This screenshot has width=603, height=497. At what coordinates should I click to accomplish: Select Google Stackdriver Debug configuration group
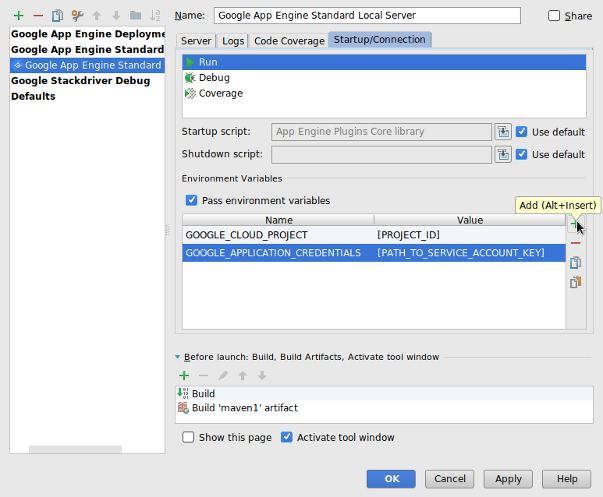tap(80, 81)
